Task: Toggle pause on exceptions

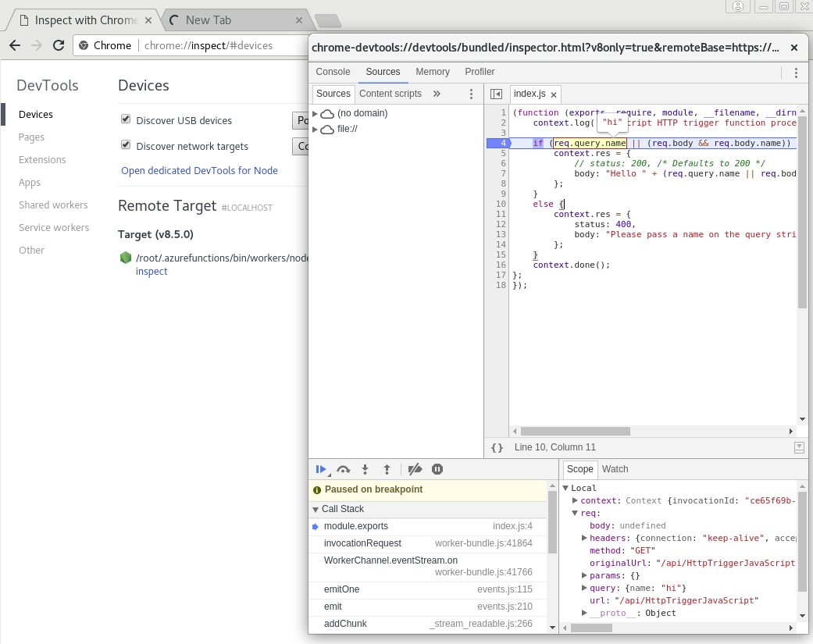Action: (437, 469)
